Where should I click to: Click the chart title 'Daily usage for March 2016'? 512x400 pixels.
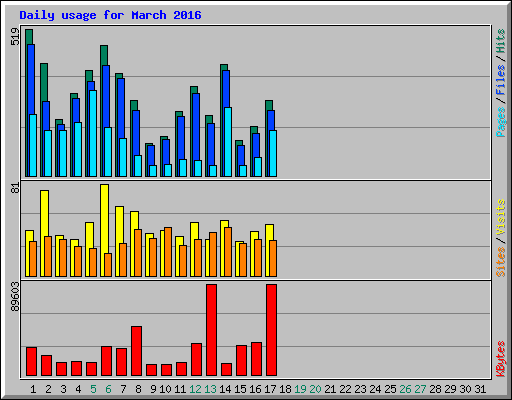pos(110,15)
